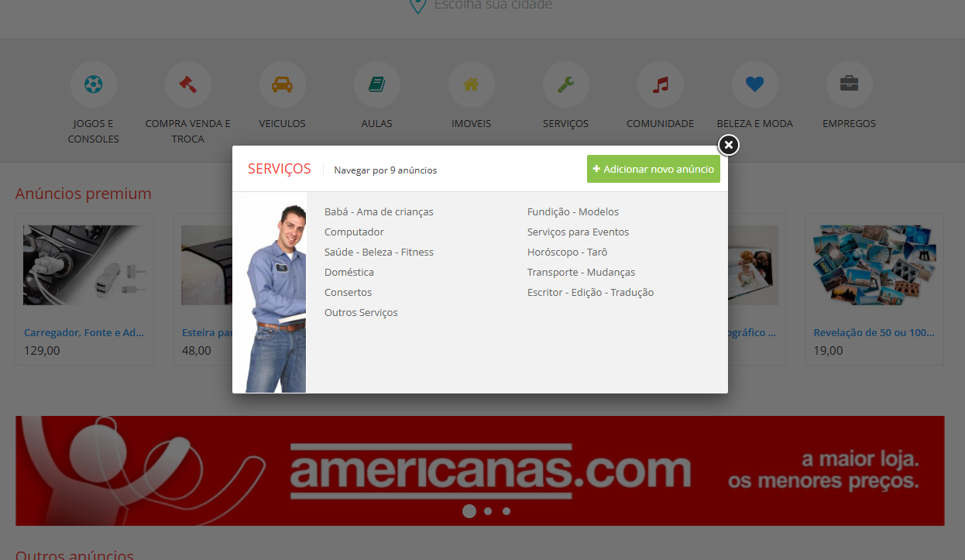Click the car charger product thumbnail
Viewport: 965px width, 560px height.
pos(84,266)
